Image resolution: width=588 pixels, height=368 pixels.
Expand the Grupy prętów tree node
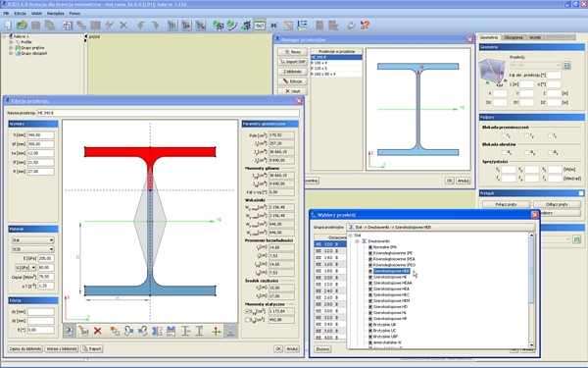click(x=11, y=48)
